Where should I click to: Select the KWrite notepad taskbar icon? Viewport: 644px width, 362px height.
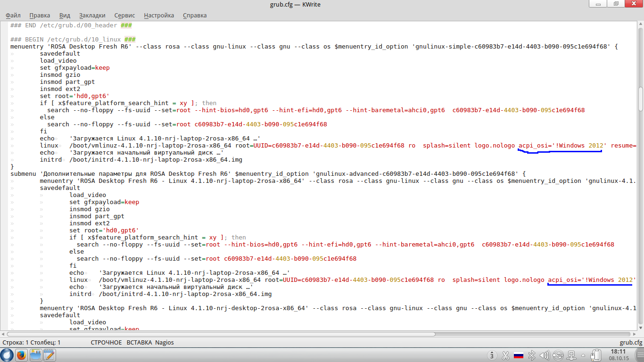tap(50, 355)
